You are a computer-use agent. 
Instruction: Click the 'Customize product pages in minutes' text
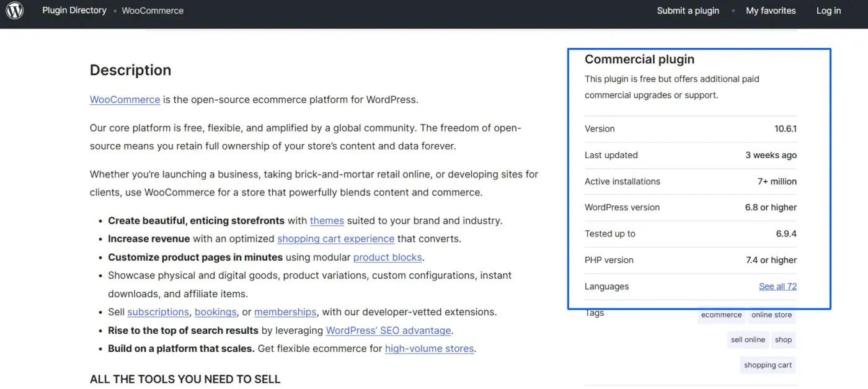[x=195, y=257]
